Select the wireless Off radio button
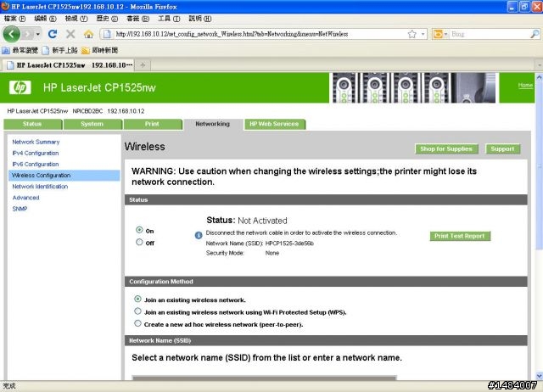Image resolution: width=543 pixels, height=392 pixels. [139, 243]
